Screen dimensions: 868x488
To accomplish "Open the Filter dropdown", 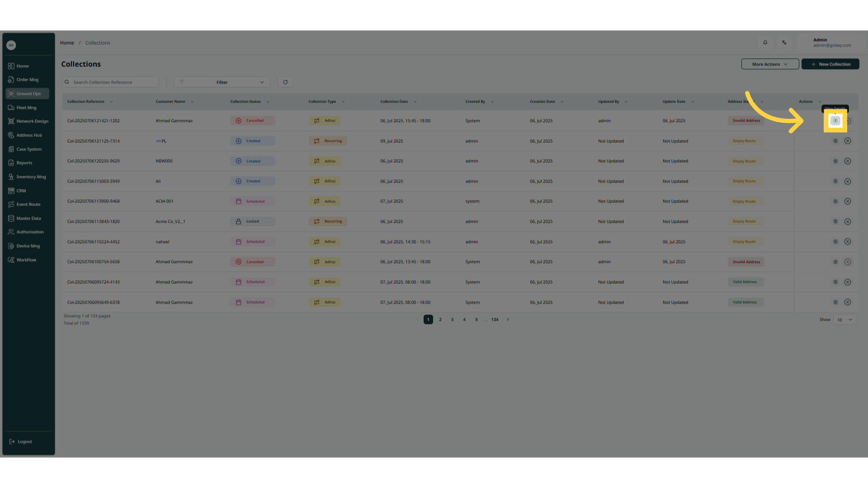I will pyautogui.click(x=222, y=82).
